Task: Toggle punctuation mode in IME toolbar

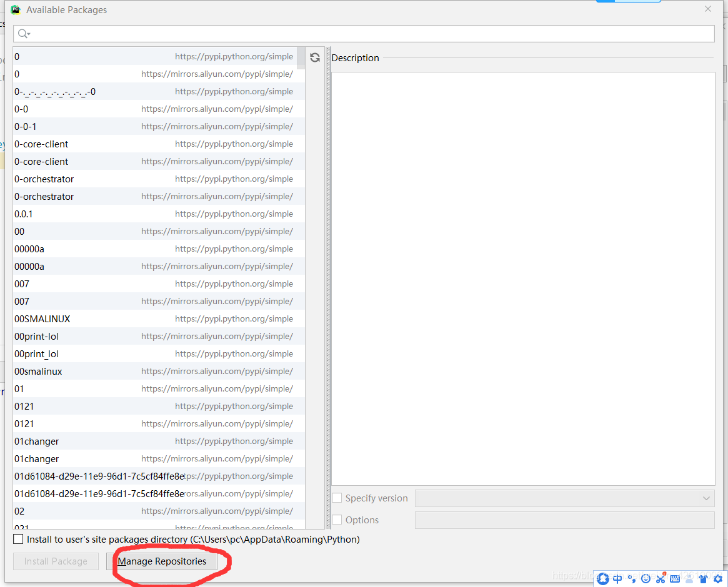Action: tap(631, 579)
